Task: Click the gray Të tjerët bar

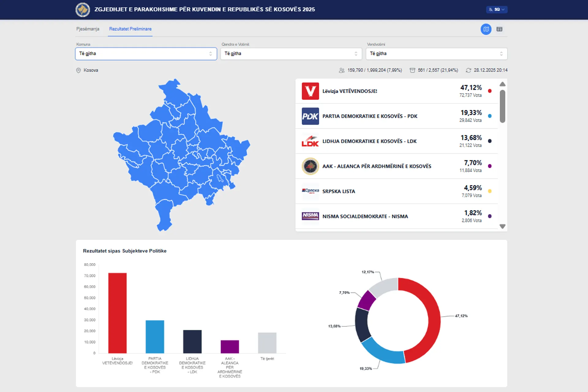Action: tap(267, 343)
